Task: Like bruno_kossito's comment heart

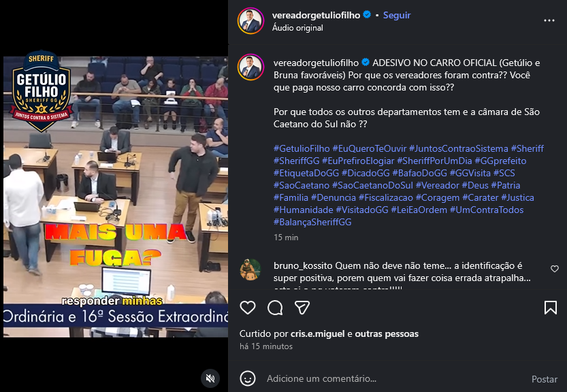Action: click(x=554, y=269)
